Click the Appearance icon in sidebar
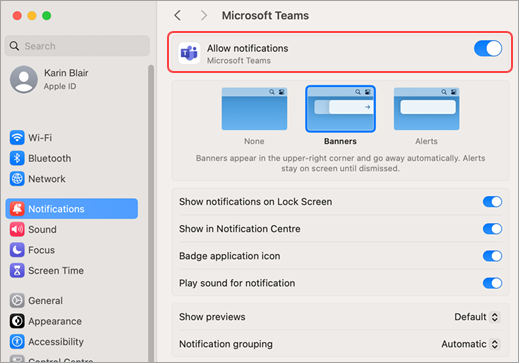Screen dimensions: 519x363 click(x=17, y=321)
